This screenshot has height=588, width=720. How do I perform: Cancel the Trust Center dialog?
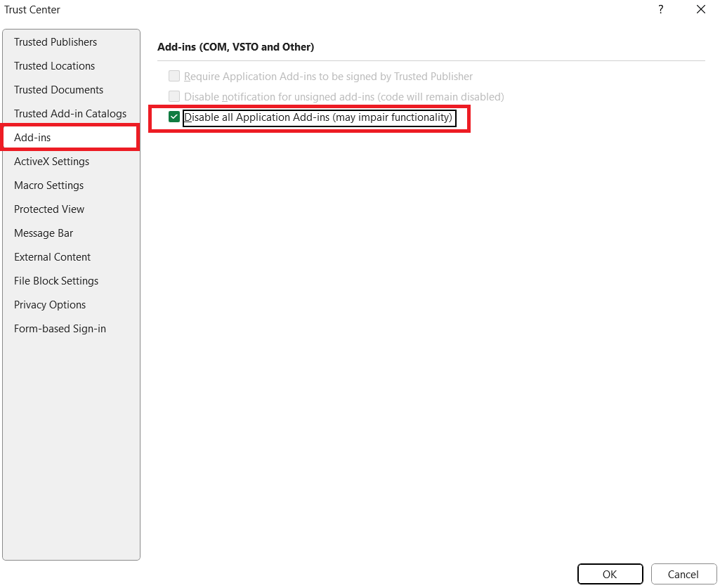click(x=683, y=574)
